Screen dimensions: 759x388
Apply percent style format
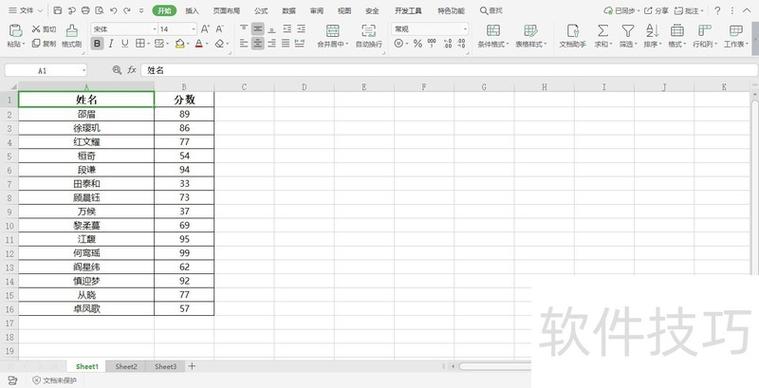(418, 44)
